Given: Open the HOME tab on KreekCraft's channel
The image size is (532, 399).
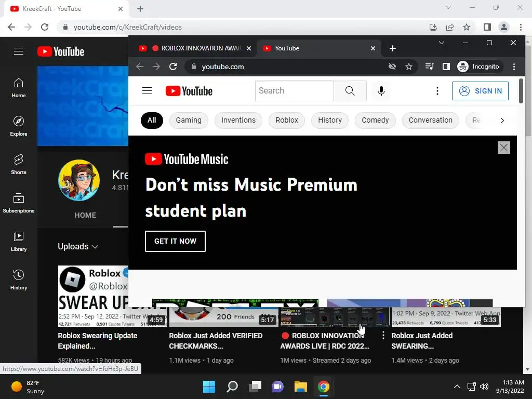Looking at the screenshot, I should [x=85, y=215].
